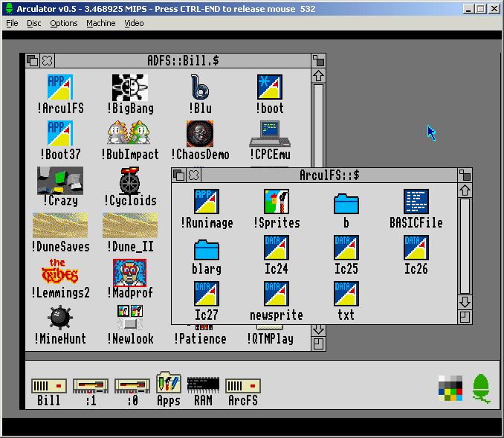Click scroll up arrow in ADFS::Bill.$ window
Viewport: 504px width, 438px height.
(318, 76)
